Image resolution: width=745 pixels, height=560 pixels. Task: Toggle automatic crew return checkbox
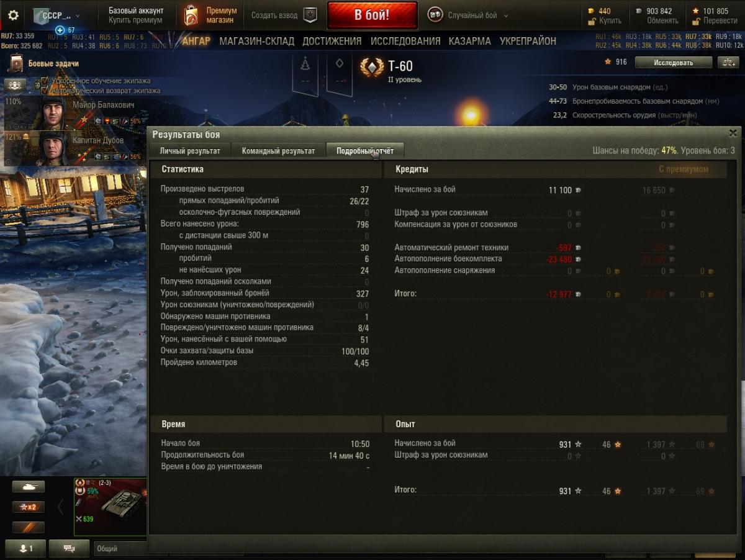coord(45,91)
